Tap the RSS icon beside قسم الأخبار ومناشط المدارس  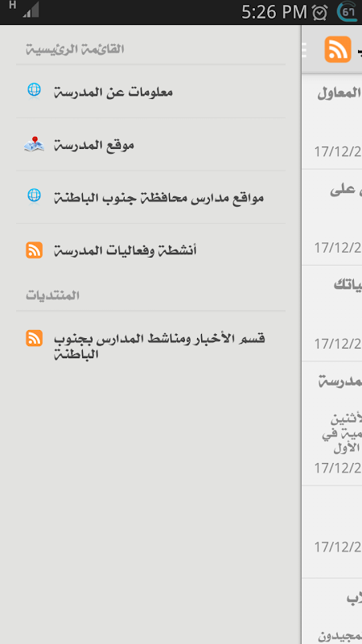point(34,337)
